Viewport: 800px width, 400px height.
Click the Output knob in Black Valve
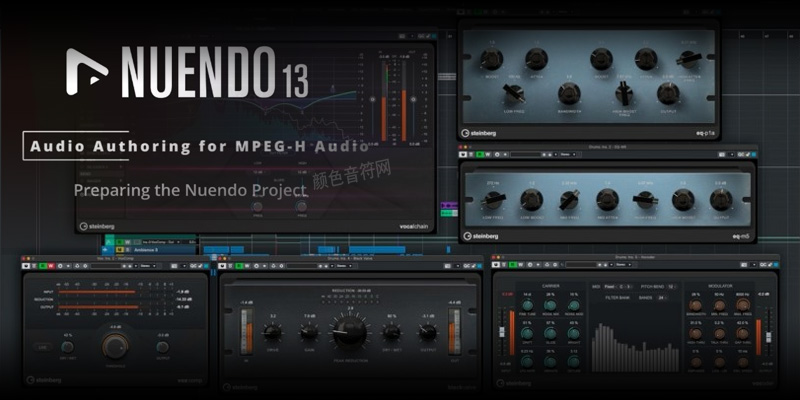[x=428, y=333]
